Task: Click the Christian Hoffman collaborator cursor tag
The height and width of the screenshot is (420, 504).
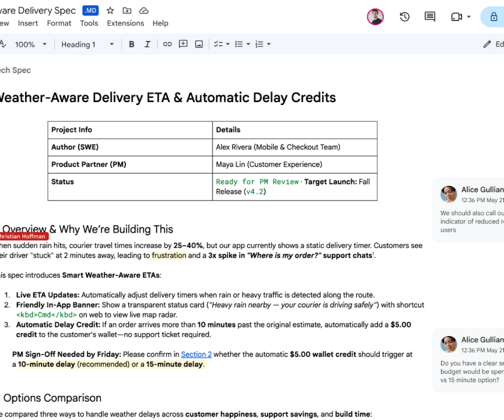Action: click(x=24, y=236)
